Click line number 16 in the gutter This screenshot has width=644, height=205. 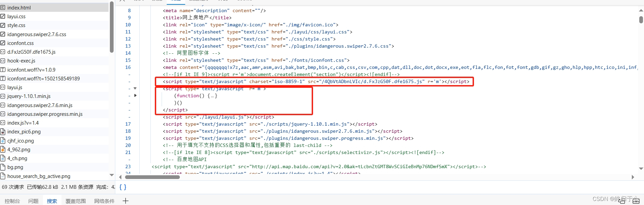coord(128,67)
